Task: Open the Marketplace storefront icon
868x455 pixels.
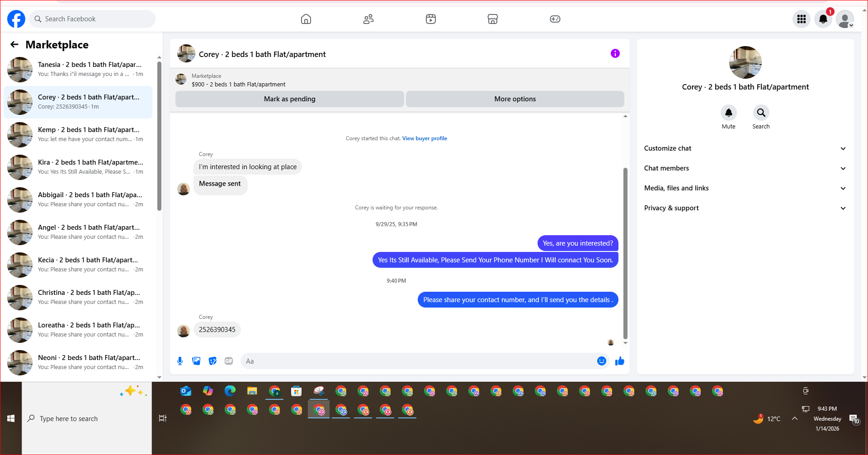Action: pos(493,19)
